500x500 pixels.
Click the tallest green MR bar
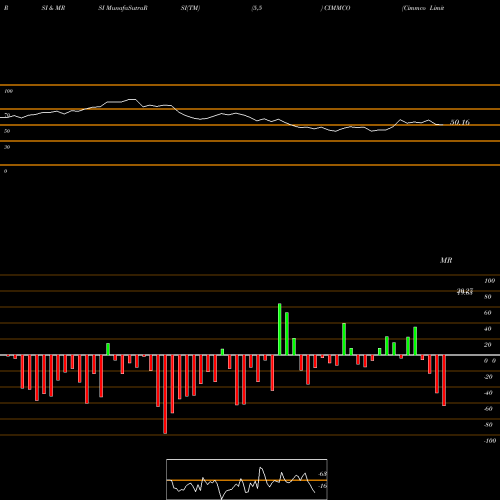280,329
